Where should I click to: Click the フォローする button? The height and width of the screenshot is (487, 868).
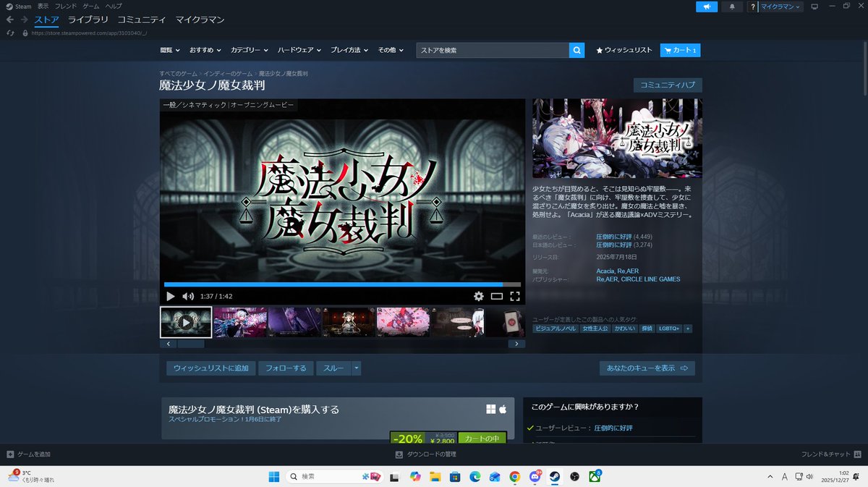[x=286, y=368]
